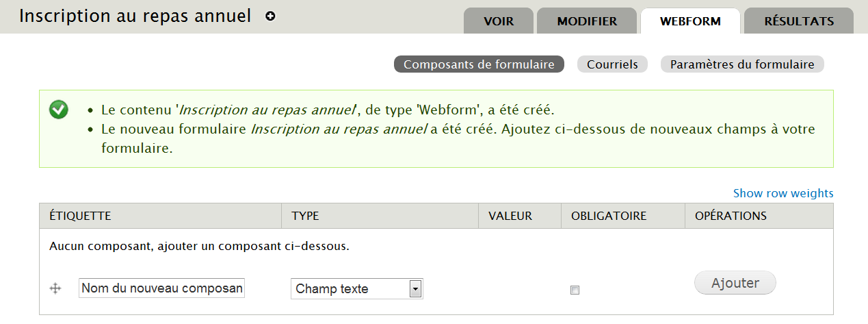Click the Valeur column header
The height and width of the screenshot is (324, 868).
510,216
